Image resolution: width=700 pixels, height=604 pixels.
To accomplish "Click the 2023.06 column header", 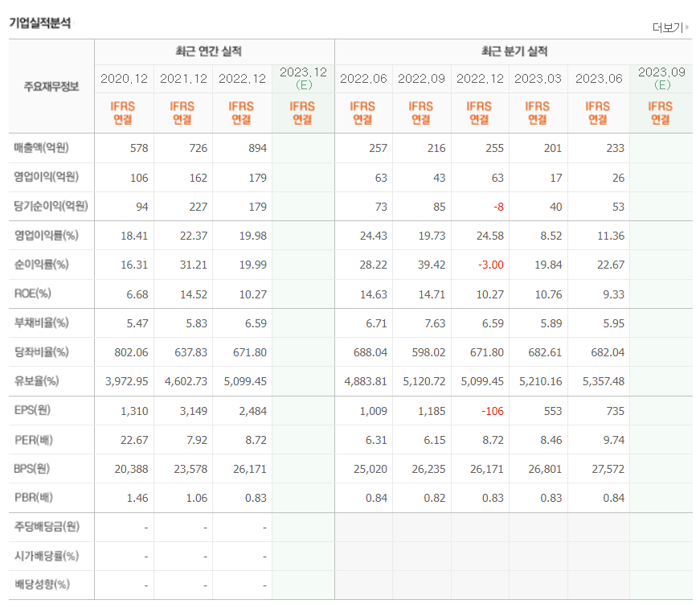I will point(599,79).
